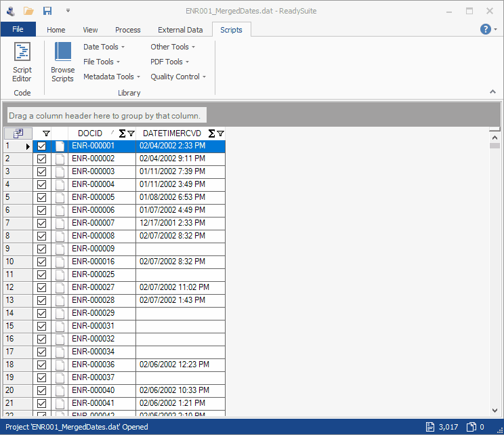Switch to the External Data tab
504x435 pixels.
point(180,30)
